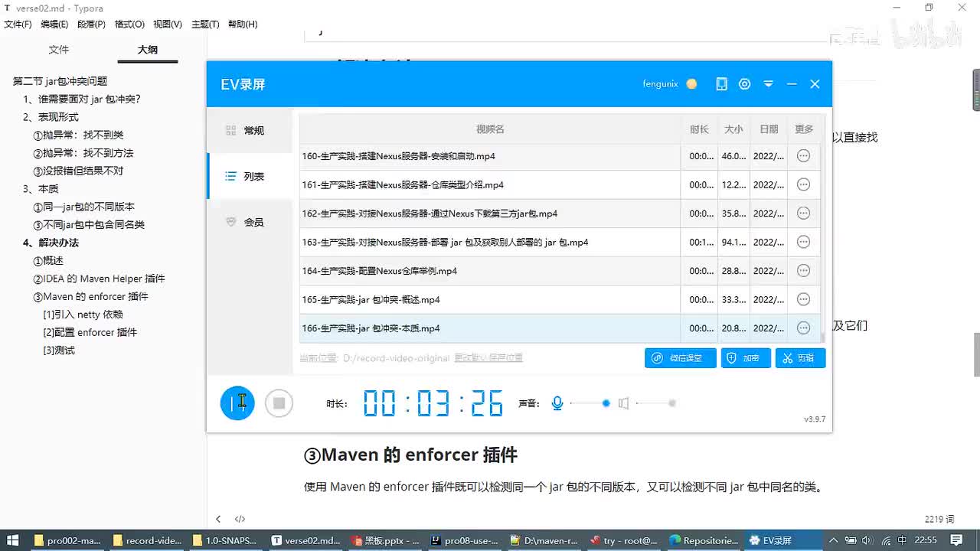Image resolution: width=980 pixels, height=551 pixels.
Task: Open the 帮助(H) menu in Typora
Action: click(243, 24)
